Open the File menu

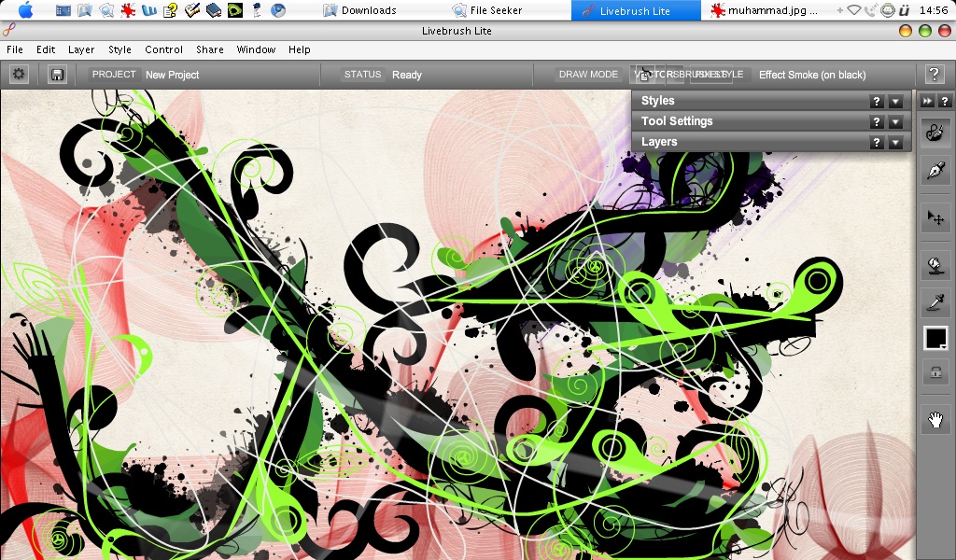pos(15,49)
